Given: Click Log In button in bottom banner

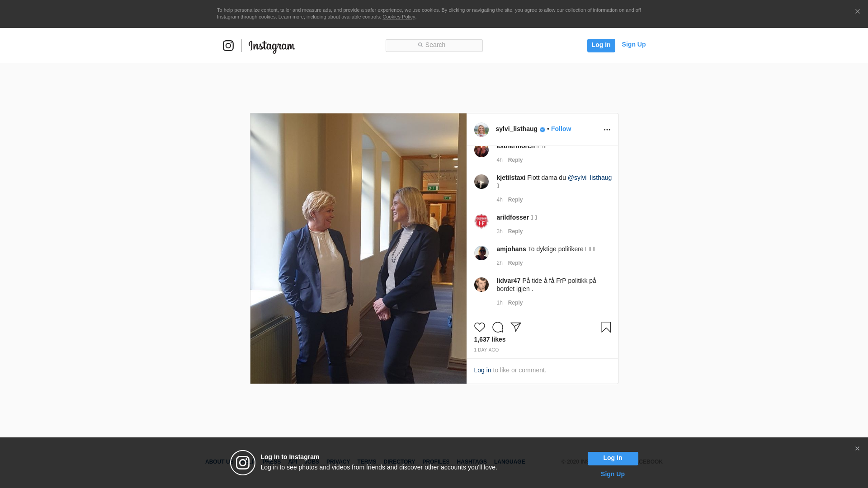Looking at the screenshot, I should click(x=613, y=458).
